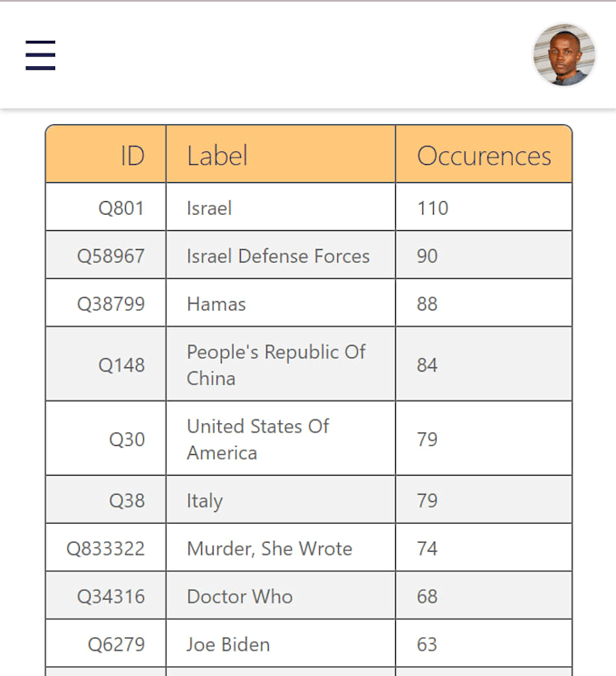Click the Doctor Who label cell
Screen dimensions: 616x676
281,595
